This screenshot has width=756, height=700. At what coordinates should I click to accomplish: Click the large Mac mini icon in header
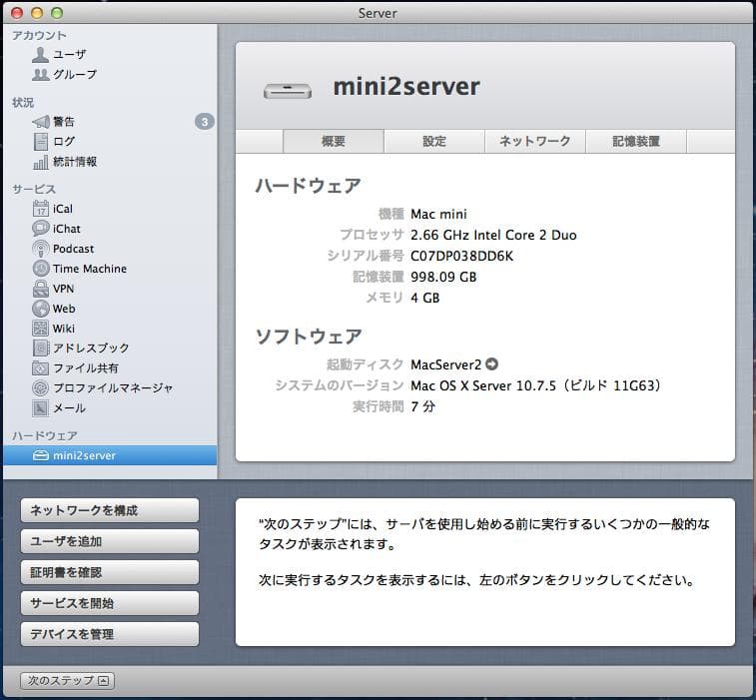(288, 90)
